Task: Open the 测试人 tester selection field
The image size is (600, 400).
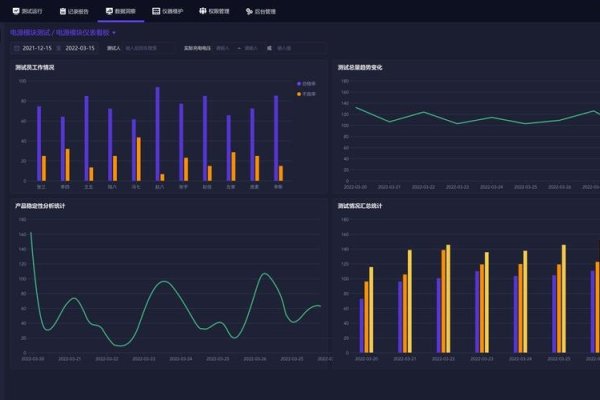Action: 150,47
